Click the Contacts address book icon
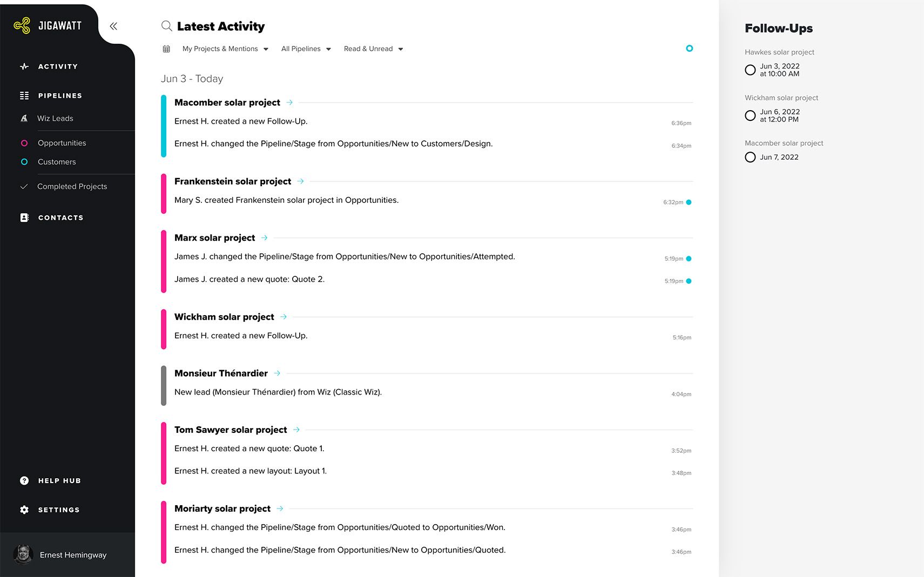924x577 pixels. [x=24, y=218]
